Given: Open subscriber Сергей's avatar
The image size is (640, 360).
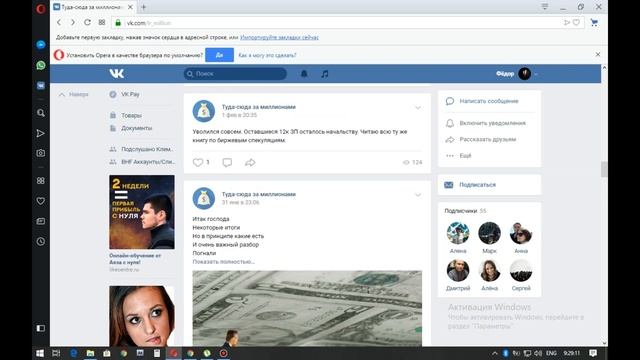Looking at the screenshot, I should click(x=521, y=270).
